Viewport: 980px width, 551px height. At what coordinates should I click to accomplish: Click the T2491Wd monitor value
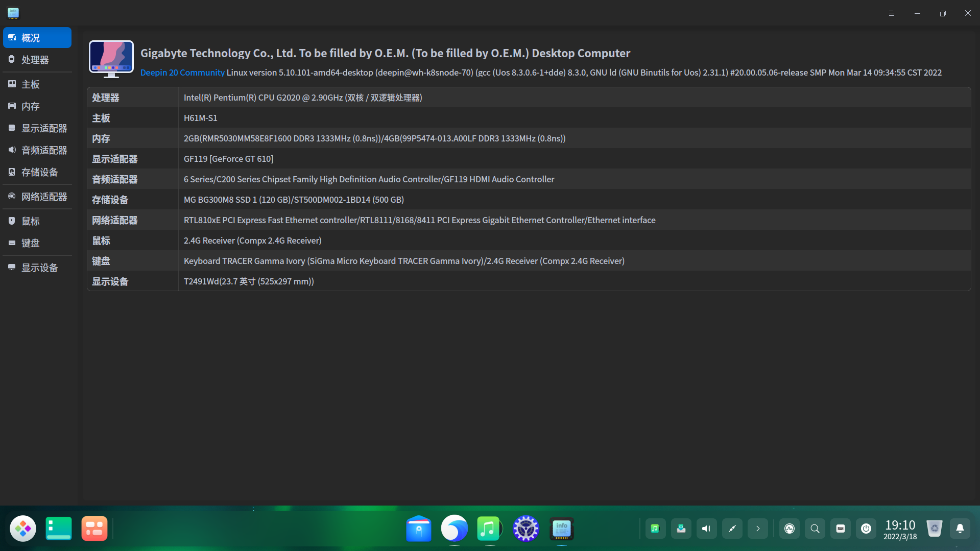click(249, 281)
